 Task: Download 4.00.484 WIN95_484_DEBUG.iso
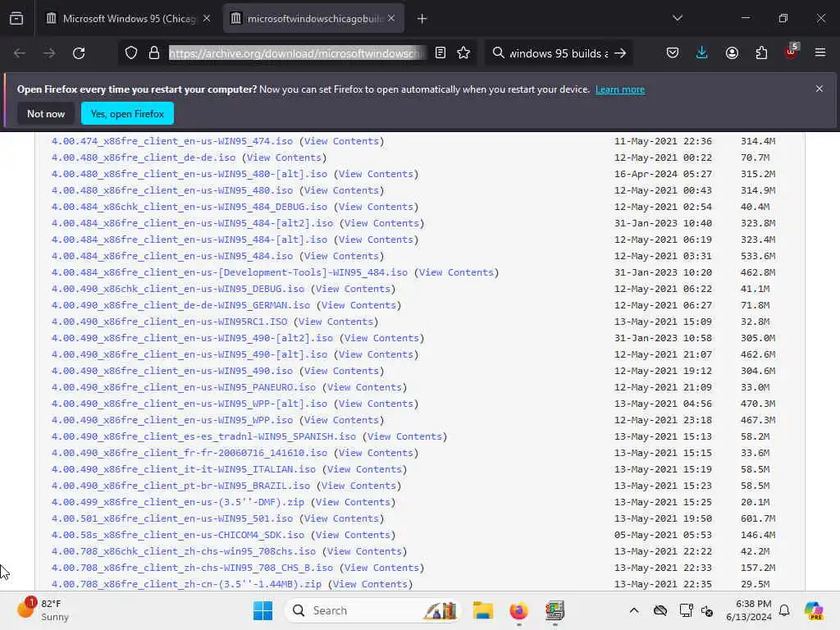coord(189,207)
